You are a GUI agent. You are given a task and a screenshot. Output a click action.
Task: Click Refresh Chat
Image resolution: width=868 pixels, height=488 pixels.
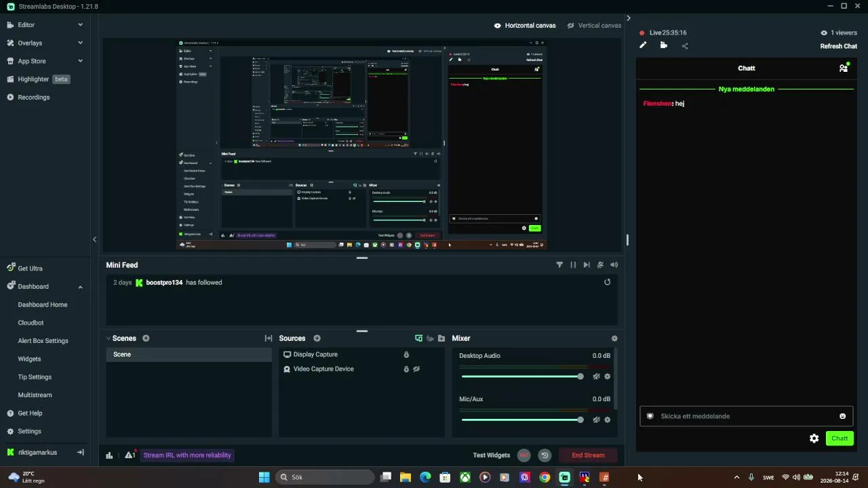[839, 46]
